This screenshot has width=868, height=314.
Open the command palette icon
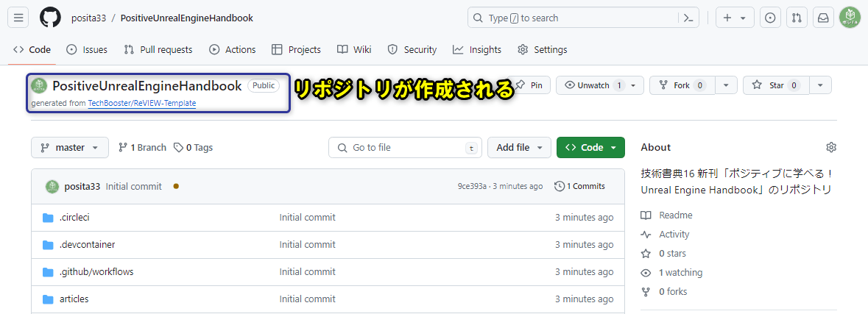point(688,18)
